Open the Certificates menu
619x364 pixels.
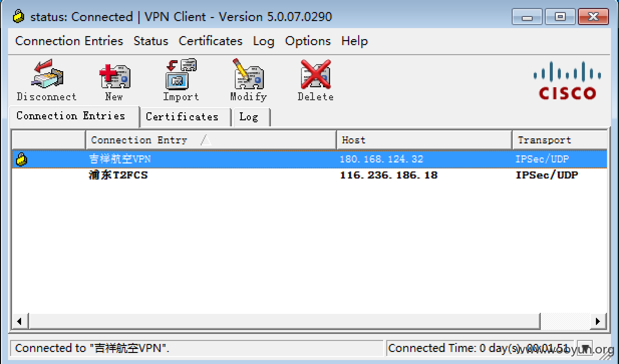211,41
